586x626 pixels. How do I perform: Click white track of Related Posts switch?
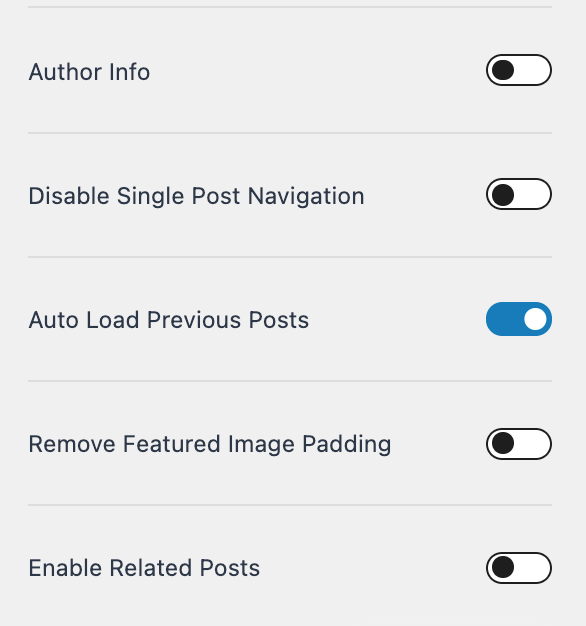pyautogui.click(x=532, y=568)
